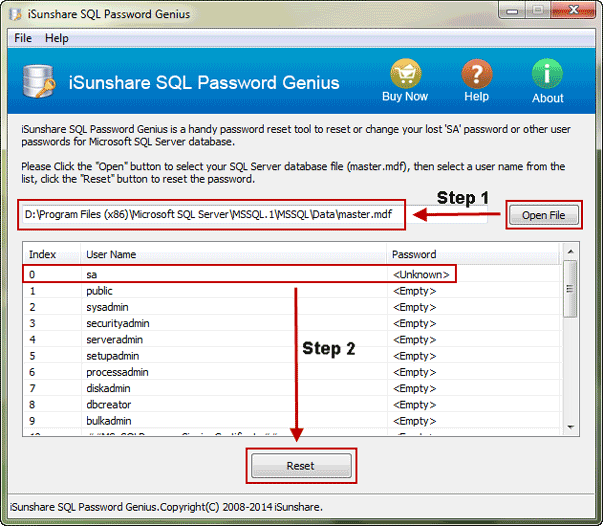Click the <Empty> password cell for public

tap(415, 291)
